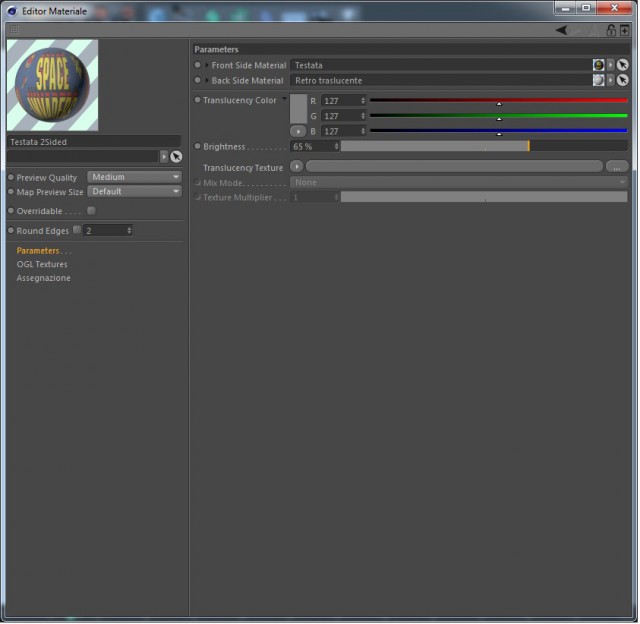
Task: Open the Back Side Material small arrow menu
Action: pyautogui.click(x=610, y=80)
